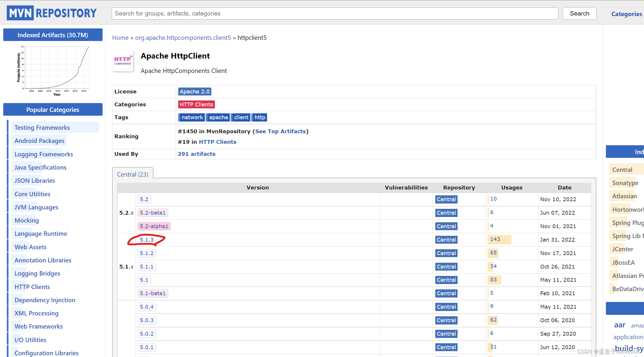Click the Apache 2.0 license badge
The height and width of the screenshot is (357, 644).
[195, 92]
